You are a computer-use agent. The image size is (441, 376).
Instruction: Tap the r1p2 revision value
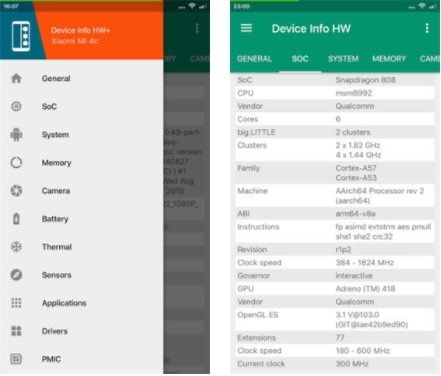(343, 250)
